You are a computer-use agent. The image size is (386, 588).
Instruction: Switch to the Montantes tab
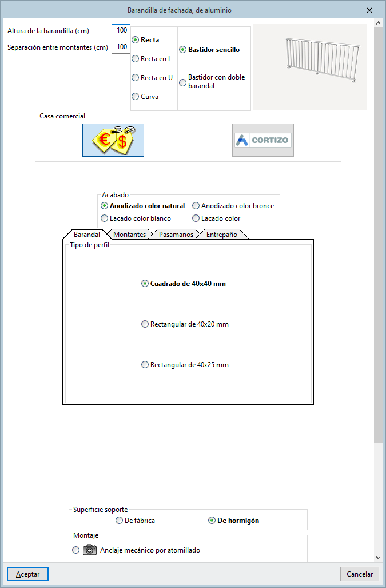[130, 235]
